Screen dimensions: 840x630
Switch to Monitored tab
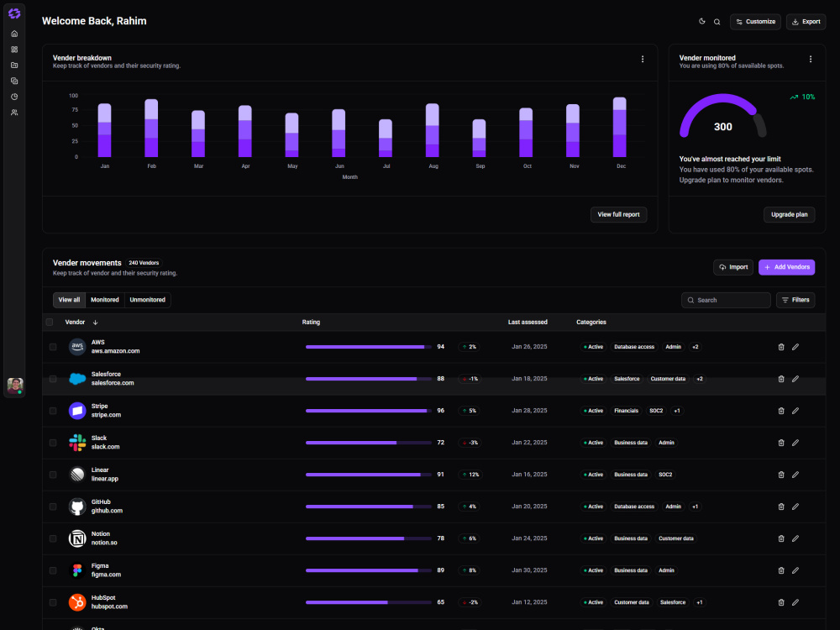click(x=105, y=300)
